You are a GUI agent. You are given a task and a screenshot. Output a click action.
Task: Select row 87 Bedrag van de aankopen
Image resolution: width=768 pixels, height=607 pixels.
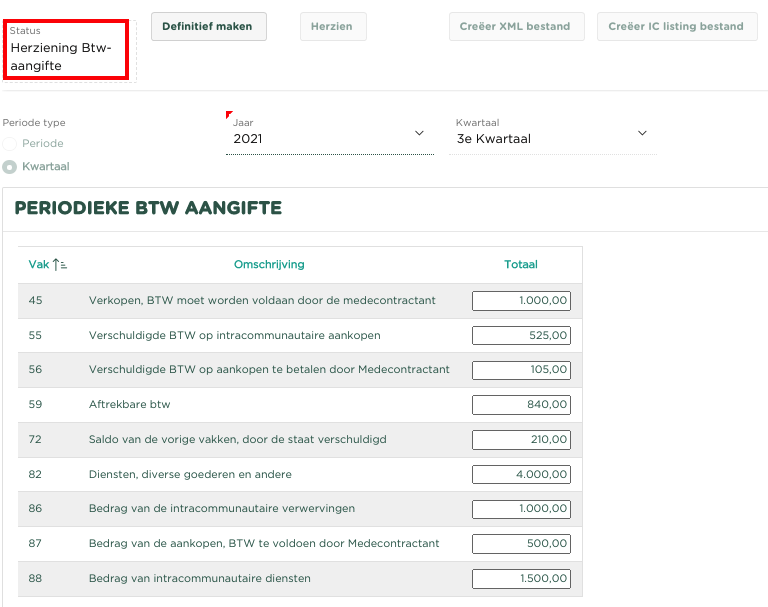[264, 544]
